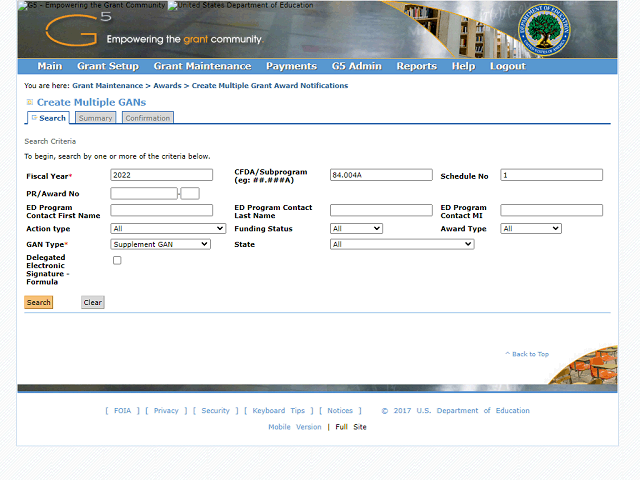Expand the Funding Status dropdown
640x480 pixels.
356,229
